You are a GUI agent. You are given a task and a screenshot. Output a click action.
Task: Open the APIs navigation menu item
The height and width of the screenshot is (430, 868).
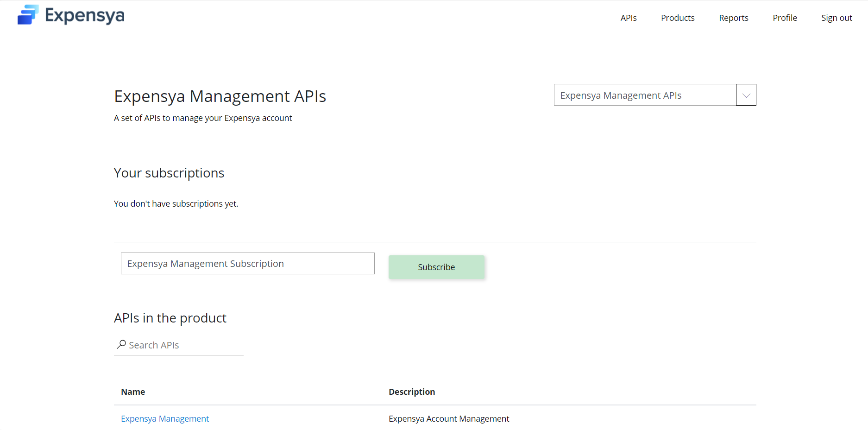(628, 18)
